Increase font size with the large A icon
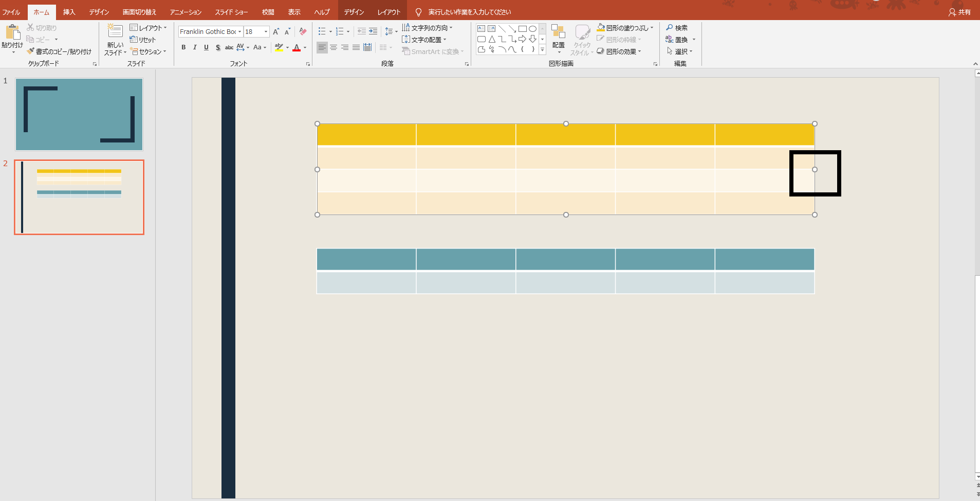The width and height of the screenshot is (980, 501). tap(276, 32)
